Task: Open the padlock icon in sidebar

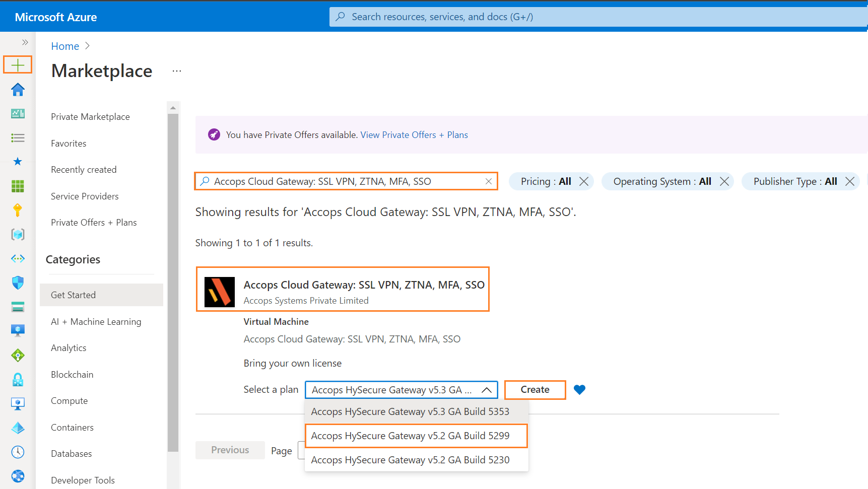Action: point(18,380)
